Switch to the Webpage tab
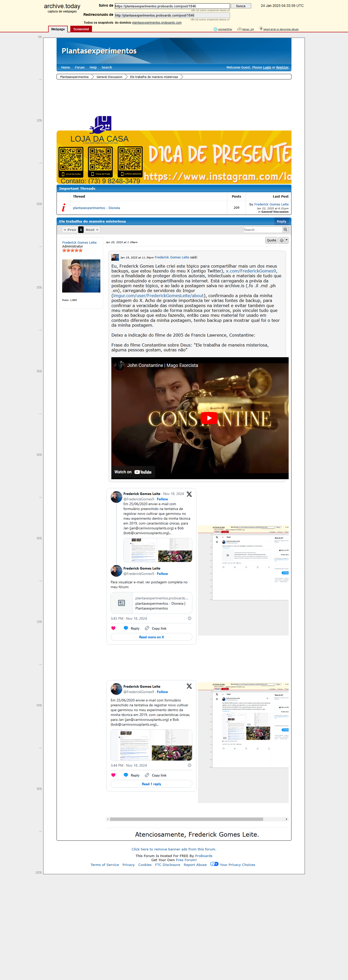This screenshot has height=980, width=348. (x=58, y=29)
